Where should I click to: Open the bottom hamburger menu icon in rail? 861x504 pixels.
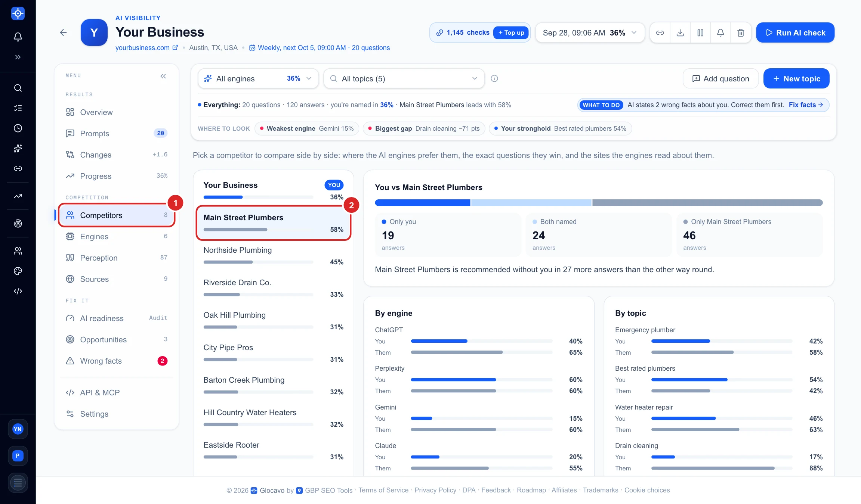(x=18, y=483)
